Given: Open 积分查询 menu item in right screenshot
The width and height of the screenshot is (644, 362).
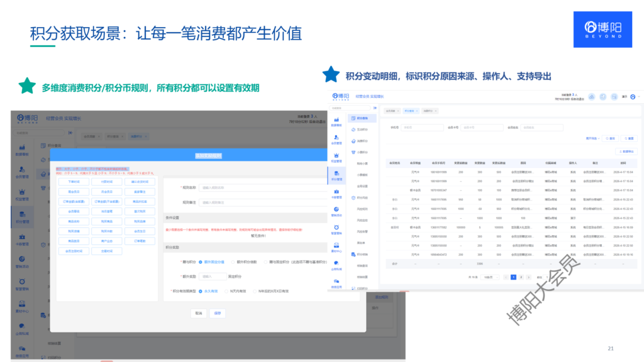Looking at the screenshot, I should click(x=362, y=118).
